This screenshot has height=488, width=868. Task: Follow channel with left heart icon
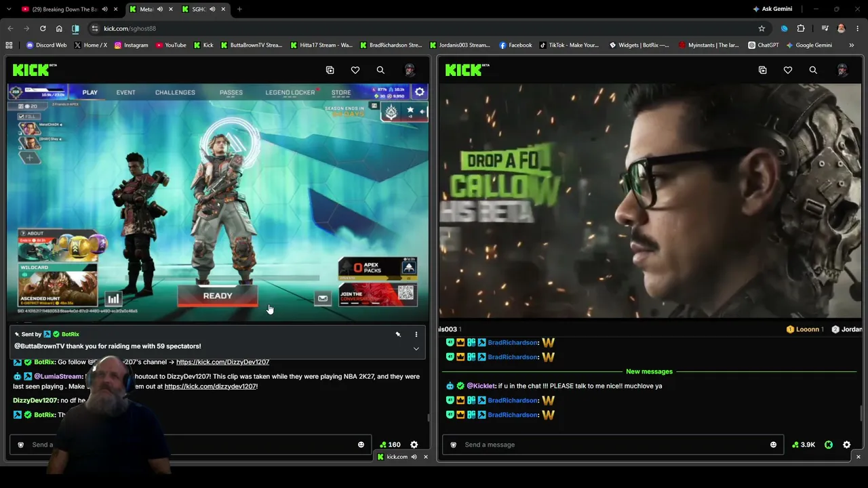click(355, 70)
